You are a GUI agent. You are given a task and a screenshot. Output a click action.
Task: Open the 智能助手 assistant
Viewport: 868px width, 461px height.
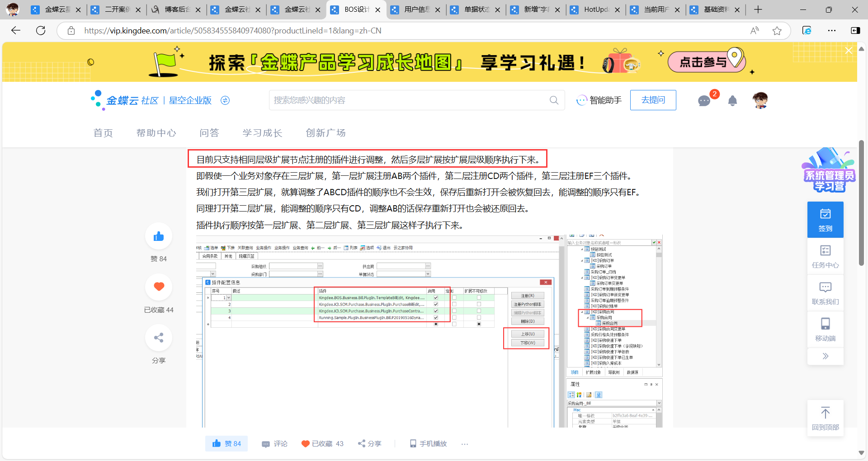pos(599,100)
